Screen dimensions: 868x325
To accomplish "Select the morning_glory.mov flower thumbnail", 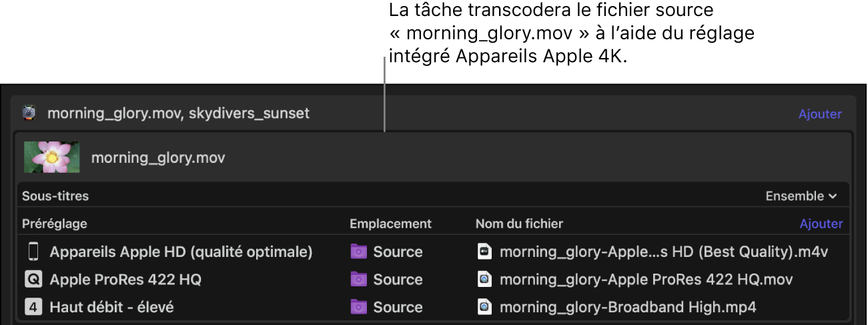I will click(51, 157).
